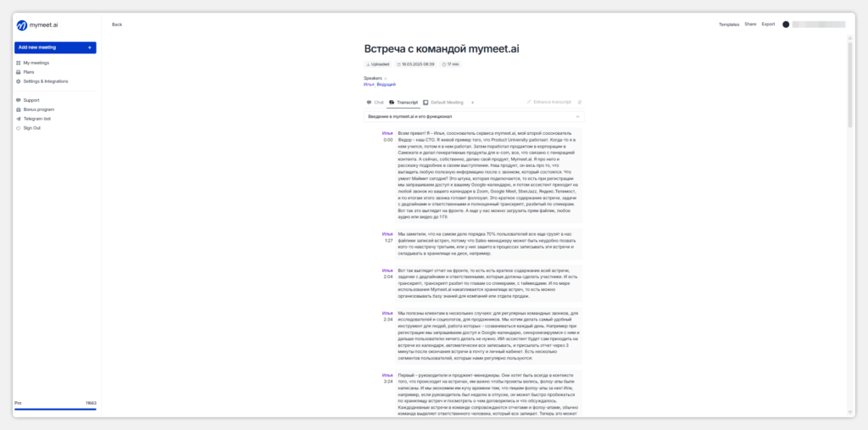
Task: Click the Uploaded status badge
Action: pyautogui.click(x=377, y=64)
